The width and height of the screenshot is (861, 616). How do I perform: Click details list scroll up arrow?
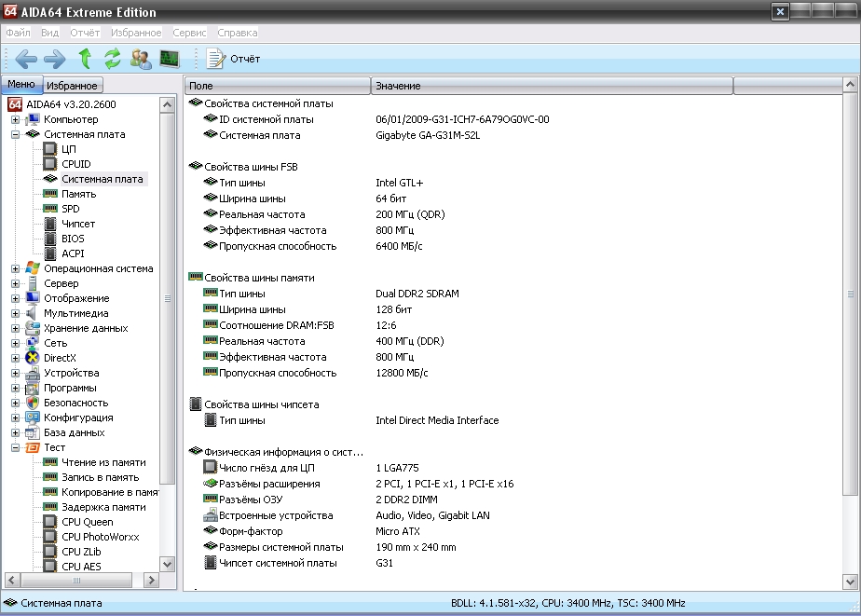click(850, 85)
